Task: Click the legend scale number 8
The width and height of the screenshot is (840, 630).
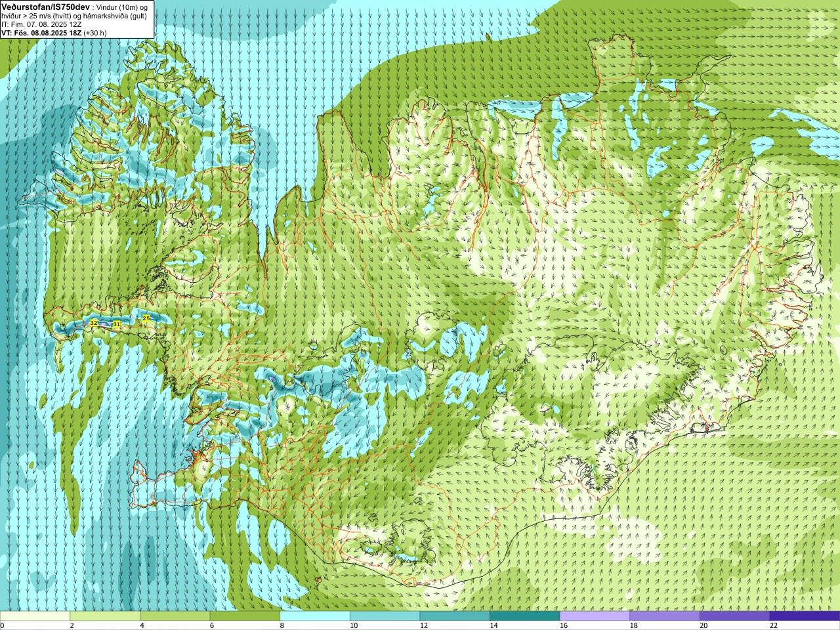Action: point(282,625)
